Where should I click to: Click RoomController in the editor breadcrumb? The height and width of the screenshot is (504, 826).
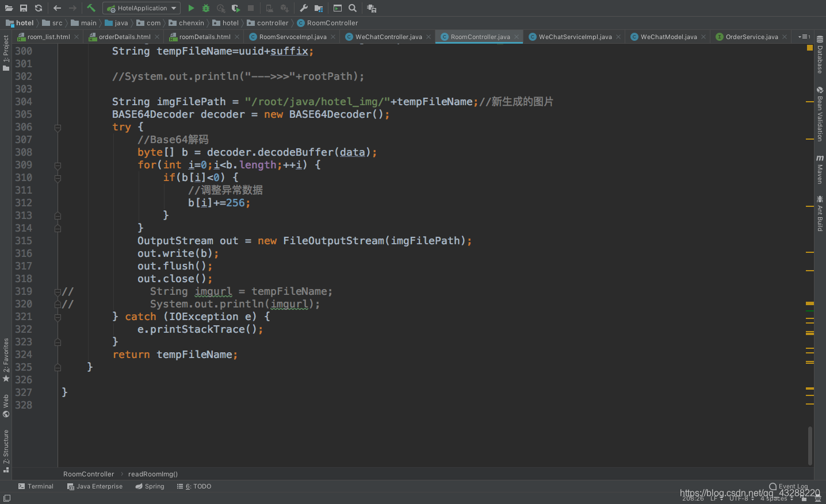pos(89,474)
